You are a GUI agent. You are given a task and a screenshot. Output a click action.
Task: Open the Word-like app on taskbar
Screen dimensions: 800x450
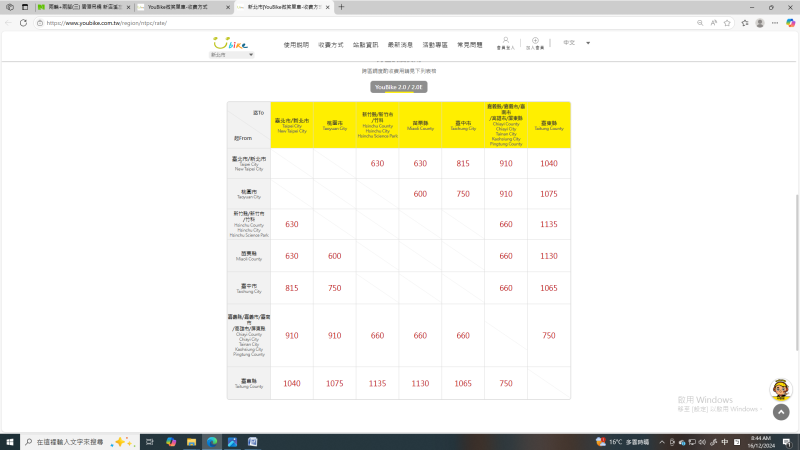[253, 442]
